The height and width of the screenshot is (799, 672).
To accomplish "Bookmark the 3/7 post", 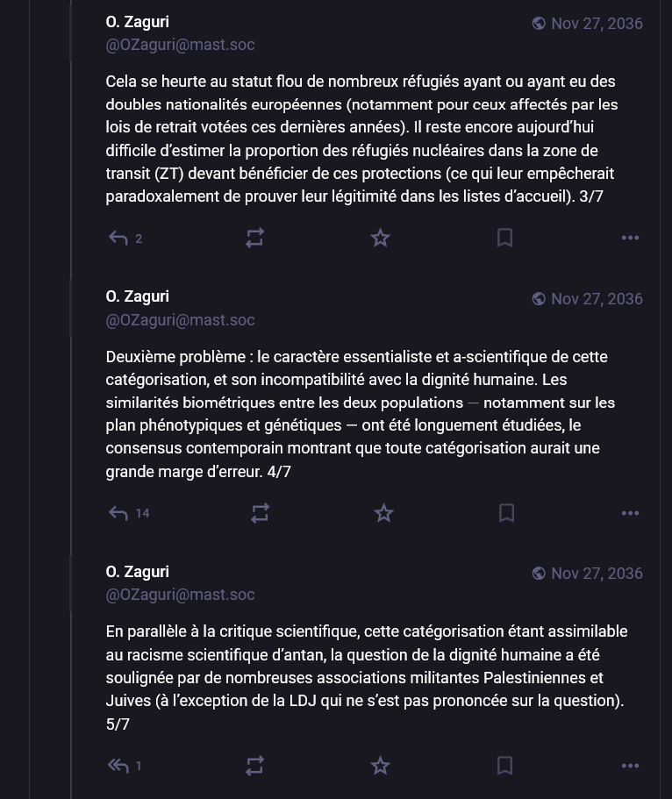I will 504,238.
